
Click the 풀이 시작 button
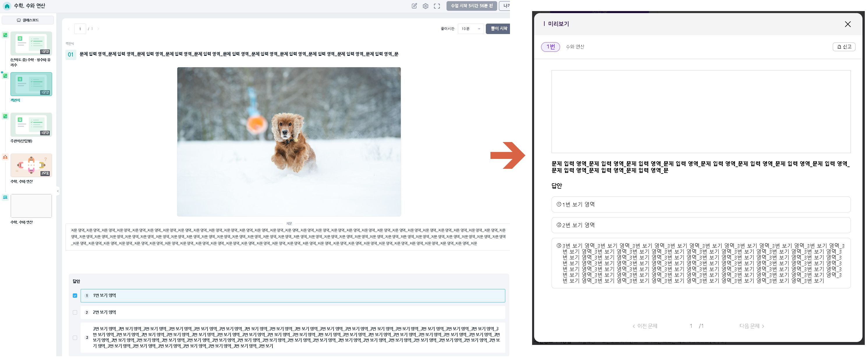(x=498, y=29)
